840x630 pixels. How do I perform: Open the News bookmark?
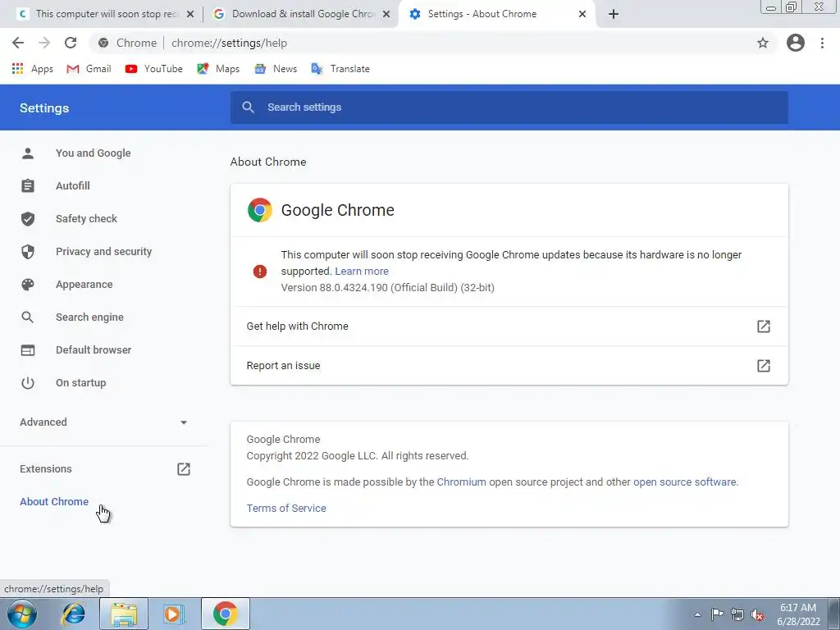point(276,69)
